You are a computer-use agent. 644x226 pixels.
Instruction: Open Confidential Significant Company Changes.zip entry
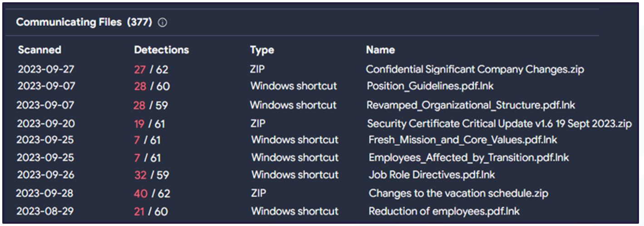(475, 70)
